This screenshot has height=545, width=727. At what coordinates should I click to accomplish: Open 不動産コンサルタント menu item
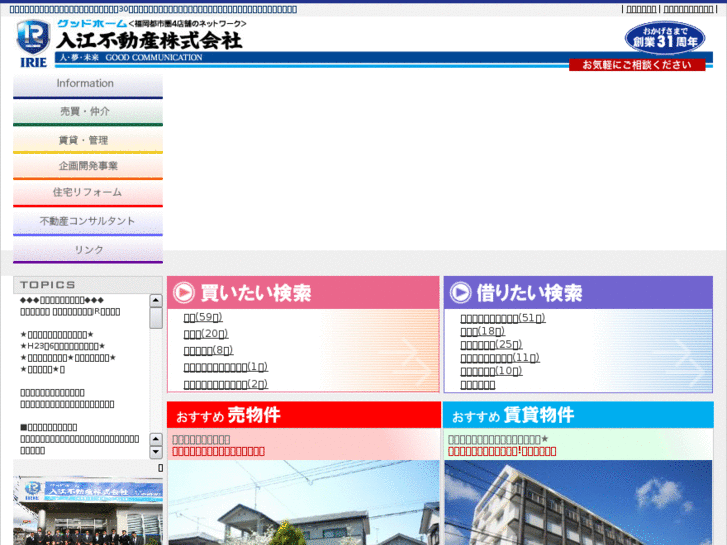coord(87,221)
